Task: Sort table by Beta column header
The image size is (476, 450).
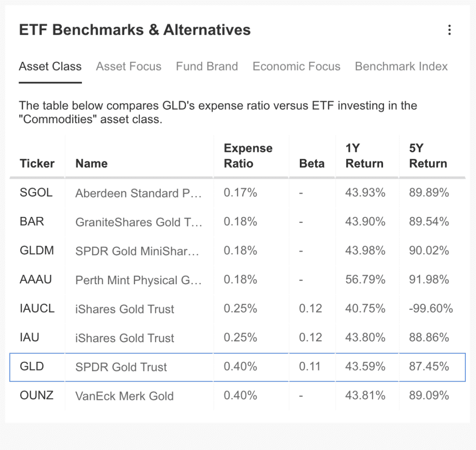Action: (x=312, y=163)
